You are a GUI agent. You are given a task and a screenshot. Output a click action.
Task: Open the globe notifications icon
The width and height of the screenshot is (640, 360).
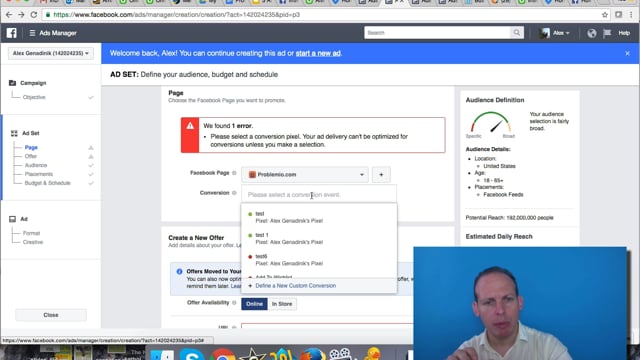[x=591, y=33]
